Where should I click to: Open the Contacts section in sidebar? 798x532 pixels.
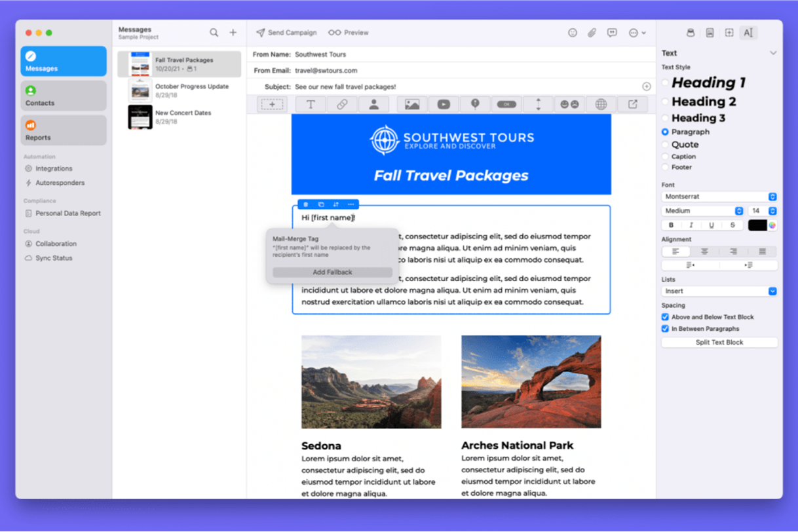64,96
